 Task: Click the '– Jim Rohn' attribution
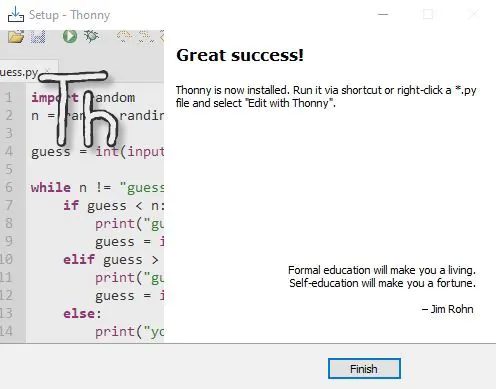point(447,309)
